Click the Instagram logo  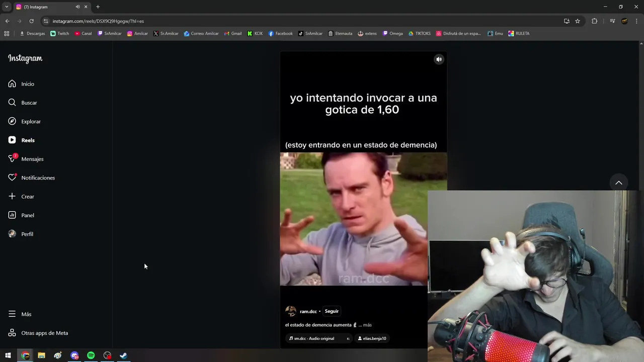[25, 58]
